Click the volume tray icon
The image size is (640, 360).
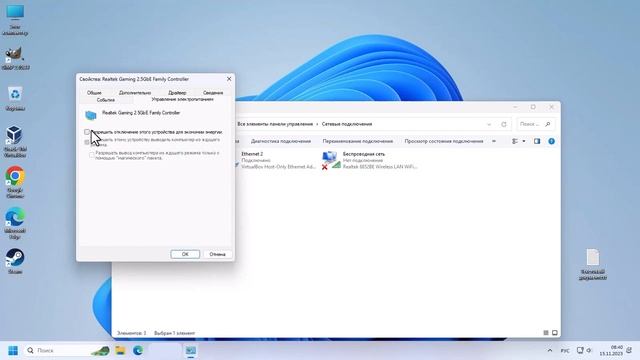point(589,351)
